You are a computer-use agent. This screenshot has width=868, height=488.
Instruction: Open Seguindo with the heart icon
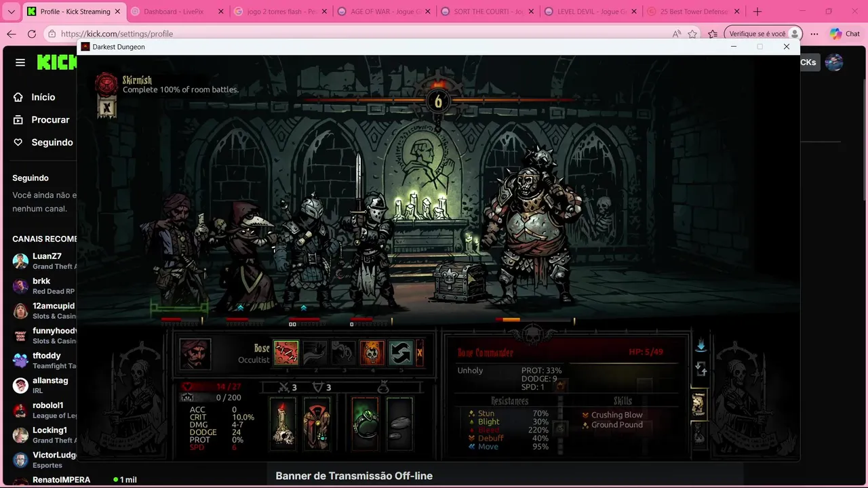[43, 142]
